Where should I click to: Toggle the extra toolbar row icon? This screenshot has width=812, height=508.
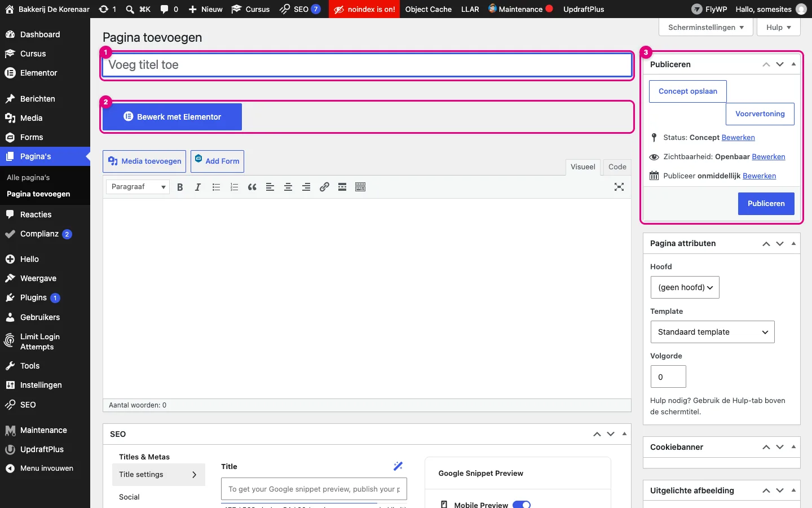[360, 187]
